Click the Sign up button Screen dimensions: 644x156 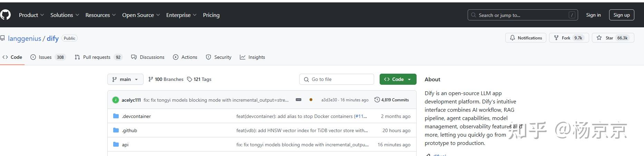(621, 15)
